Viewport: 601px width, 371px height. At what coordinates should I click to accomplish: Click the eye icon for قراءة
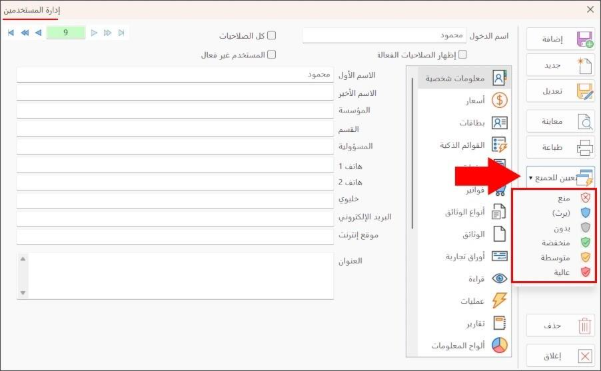tap(499, 278)
